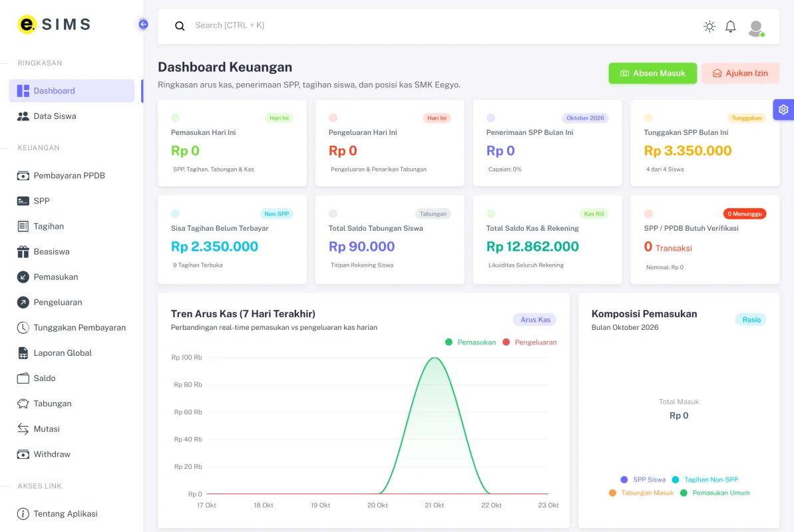The image size is (794, 532).
Task: Toggle the Tabungan Masuk legend item
Action: point(641,493)
